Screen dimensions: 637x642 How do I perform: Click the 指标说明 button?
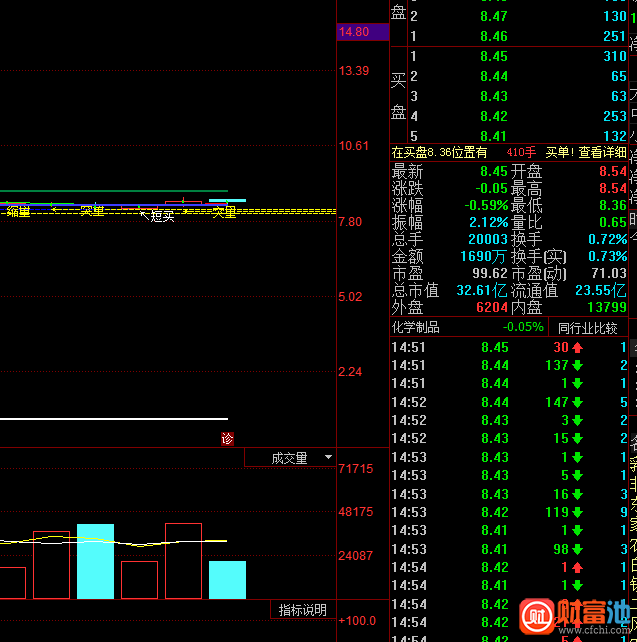pyautogui.click(x=303, y=610)
